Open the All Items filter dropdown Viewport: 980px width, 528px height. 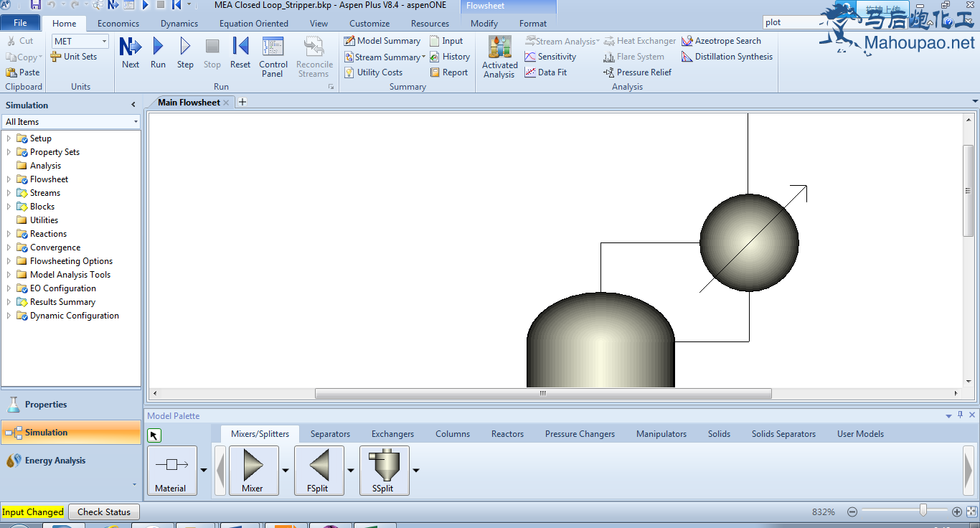tap(136, 122)
